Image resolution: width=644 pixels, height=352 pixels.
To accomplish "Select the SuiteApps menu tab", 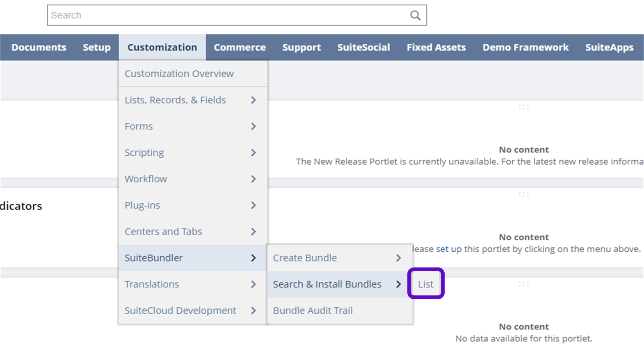I will coord(609,48).
